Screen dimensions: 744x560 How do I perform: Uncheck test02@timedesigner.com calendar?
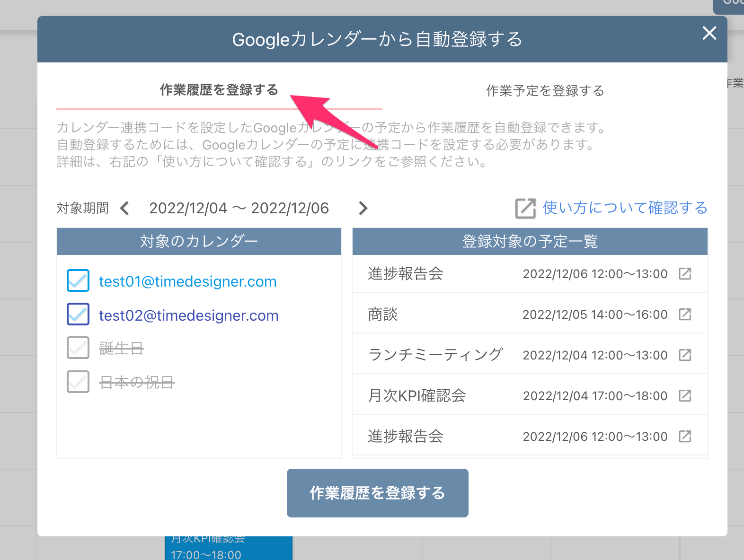(x=78, y=314)
